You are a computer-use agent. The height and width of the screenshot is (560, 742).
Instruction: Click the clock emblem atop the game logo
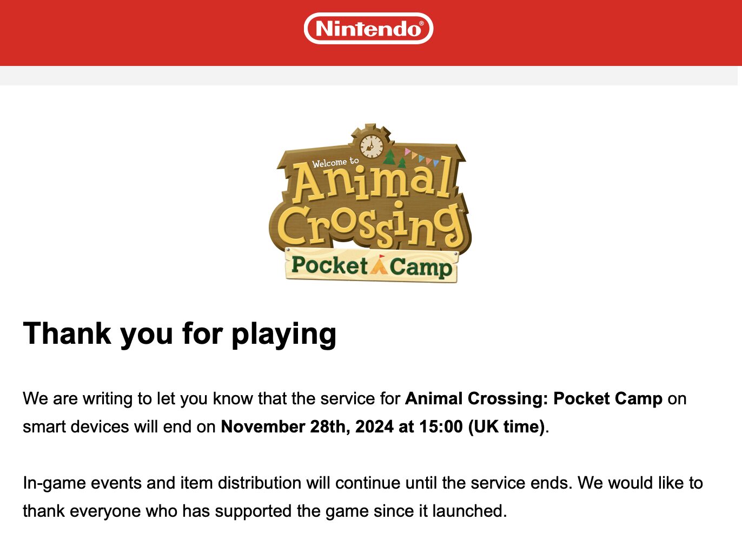pos(372,145)
